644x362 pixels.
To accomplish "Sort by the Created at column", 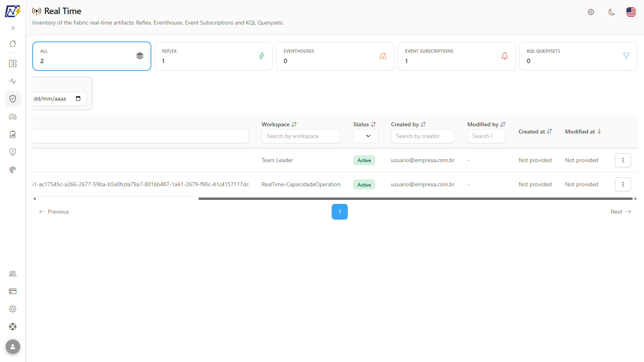I will pos(535,132).
